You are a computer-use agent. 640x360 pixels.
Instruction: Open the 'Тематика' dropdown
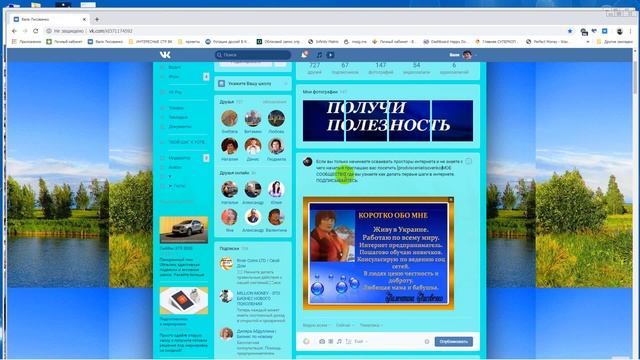click(x=371, y=325)
